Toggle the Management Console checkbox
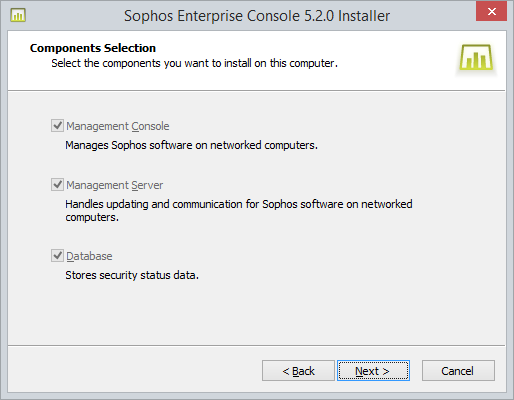 57,126
